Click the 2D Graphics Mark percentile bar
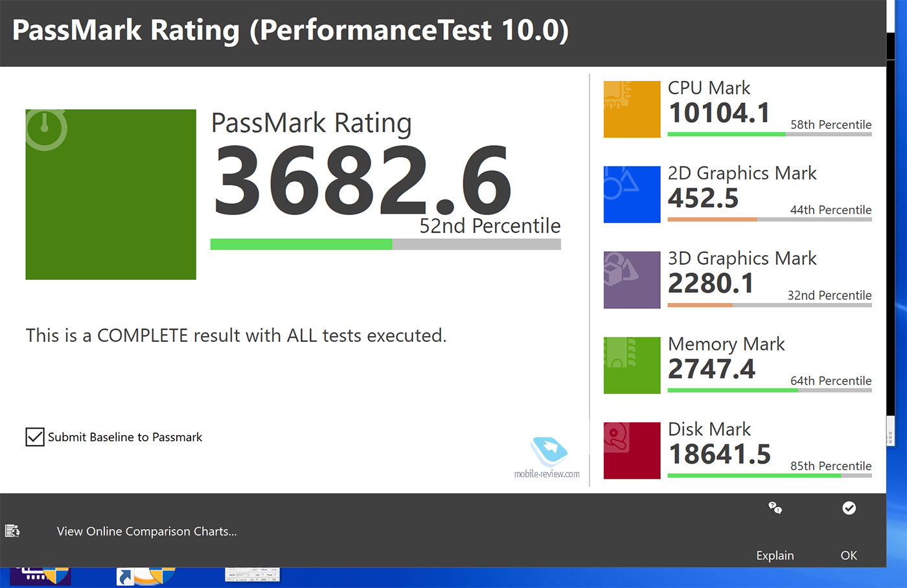This screenshot has width=907, height=588. click(770, 220)
